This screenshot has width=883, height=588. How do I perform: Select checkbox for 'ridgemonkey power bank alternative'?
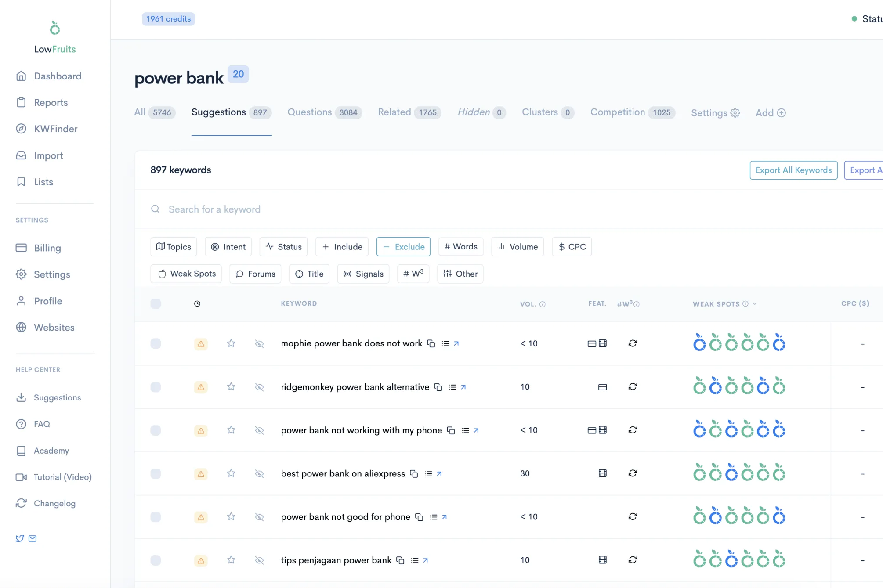click(x=156, y=387)
